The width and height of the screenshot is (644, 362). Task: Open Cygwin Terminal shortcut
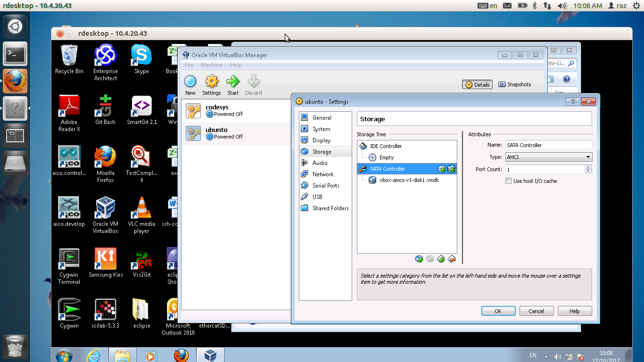click(69, 266)
